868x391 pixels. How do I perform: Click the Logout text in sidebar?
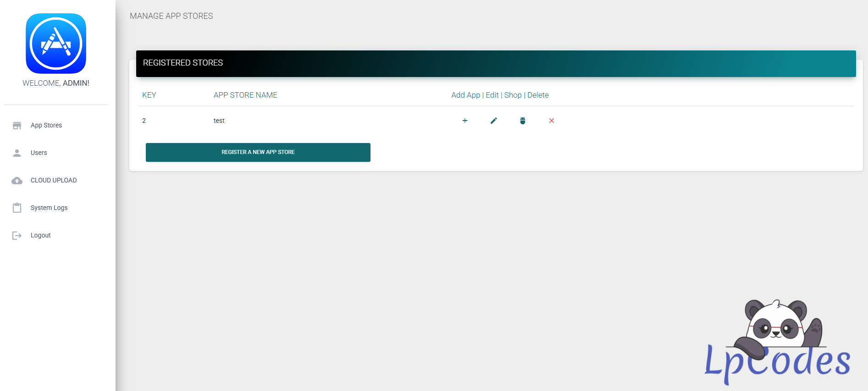click(41, 236)
